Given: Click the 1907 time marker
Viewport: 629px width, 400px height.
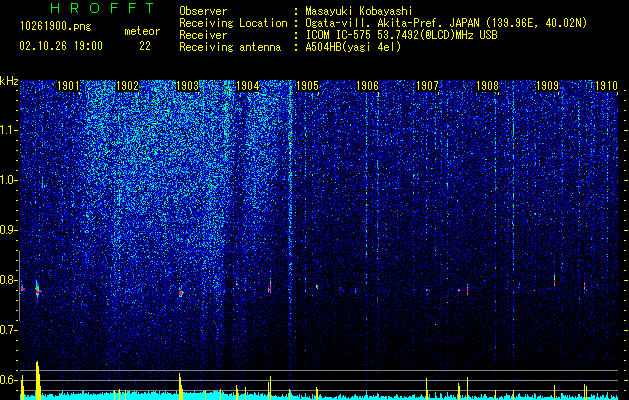Looking at the screenshot, I should click(x=428, y=86).
